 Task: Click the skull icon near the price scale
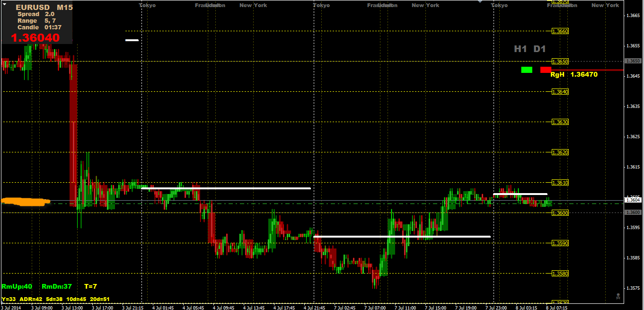pyautogui.click(x=618, y=296)
